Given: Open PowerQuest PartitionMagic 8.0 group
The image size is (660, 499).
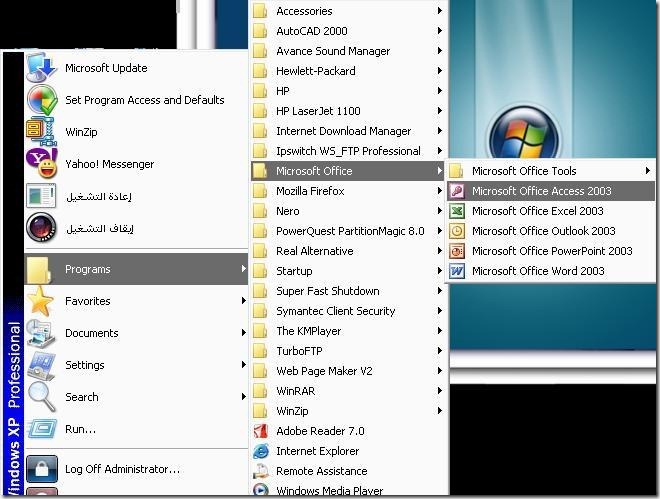Looking at the screenshot, I should [x=348, y=231].
